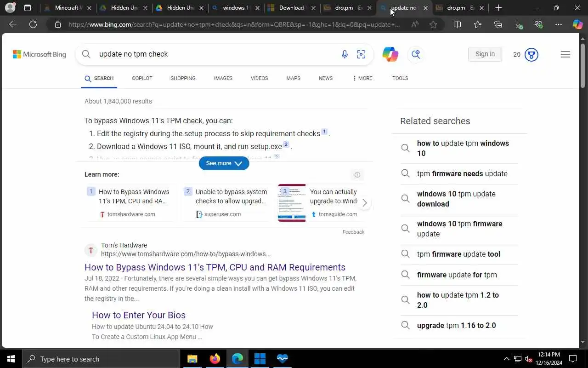Select the NEWS search tab
588x368 pixels.
tap(326, 78)
